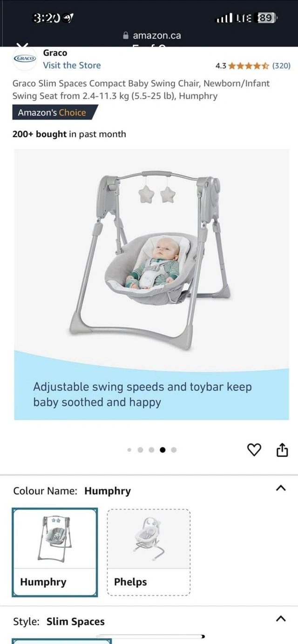Tap the amazon.ca address bar
298x644 pixels.
(151, 35)
